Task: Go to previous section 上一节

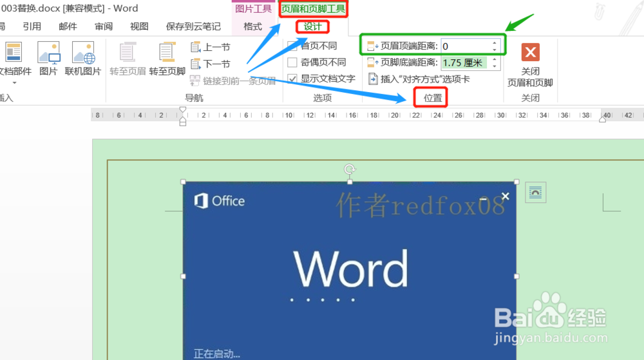Action: (x=211, y=47)
